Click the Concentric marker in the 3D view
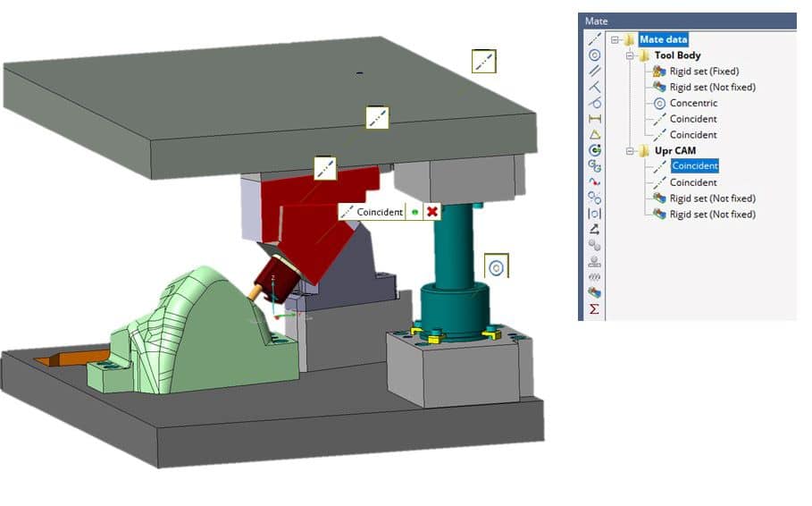The width and height of the screenshot is (812, 506). (x=497, y=266)
